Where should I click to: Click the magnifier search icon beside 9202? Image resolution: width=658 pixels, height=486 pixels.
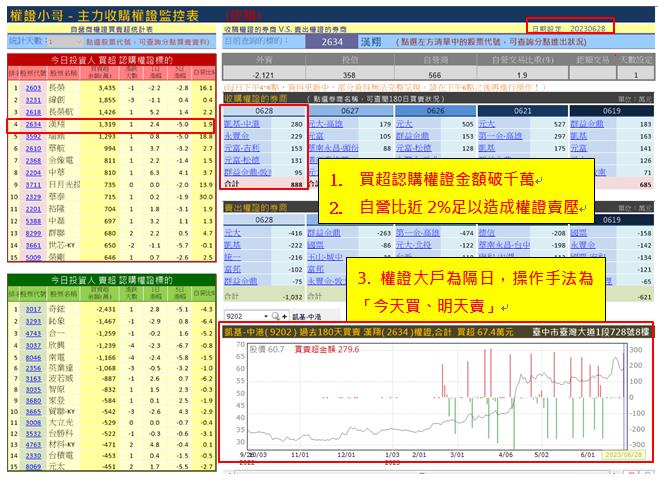(275, 316)
